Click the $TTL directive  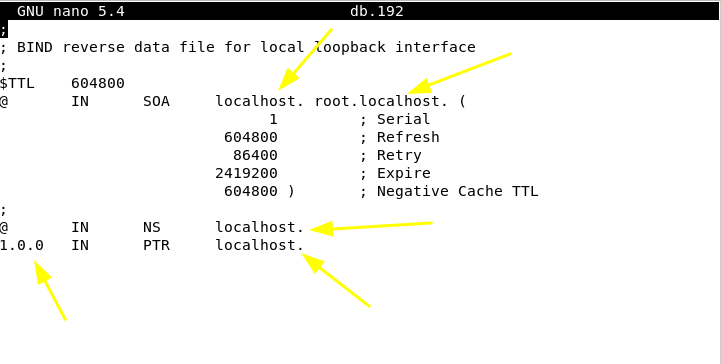pos(17,83)
